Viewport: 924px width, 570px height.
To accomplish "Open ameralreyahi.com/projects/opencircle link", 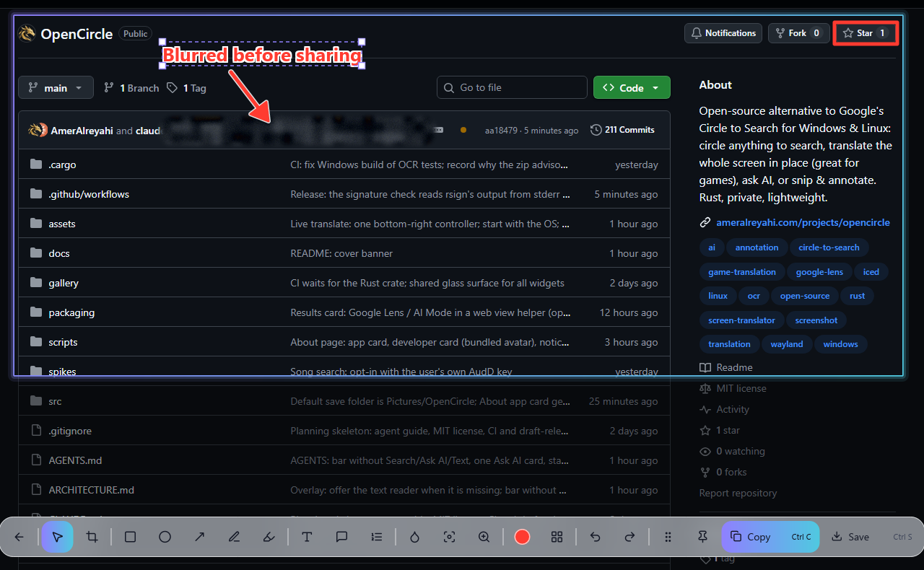I will pos(803,222).
